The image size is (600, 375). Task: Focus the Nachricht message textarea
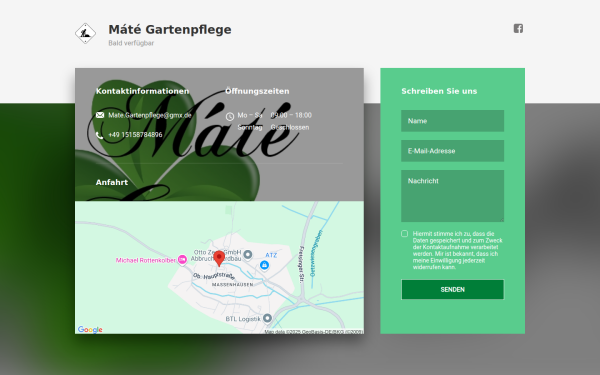coord(453,196)
